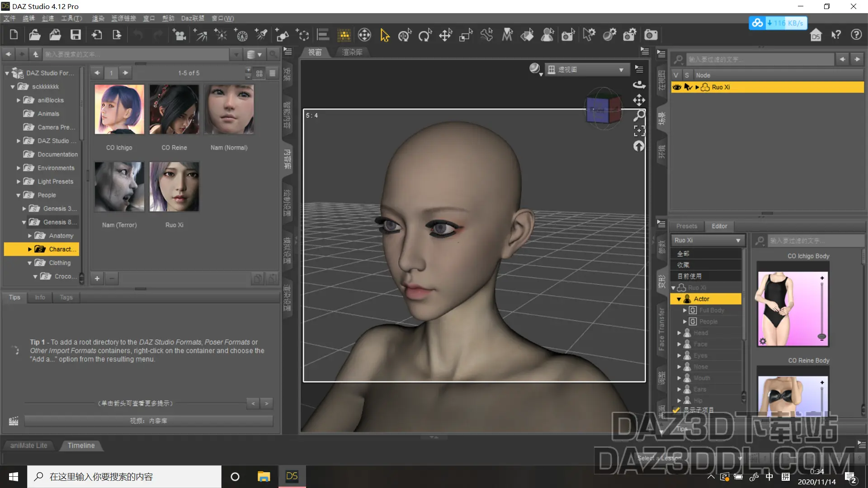The width and height of the screenshot is (868, 488).
Task: Expand the Full Body morph group
Action: (684, 310)
